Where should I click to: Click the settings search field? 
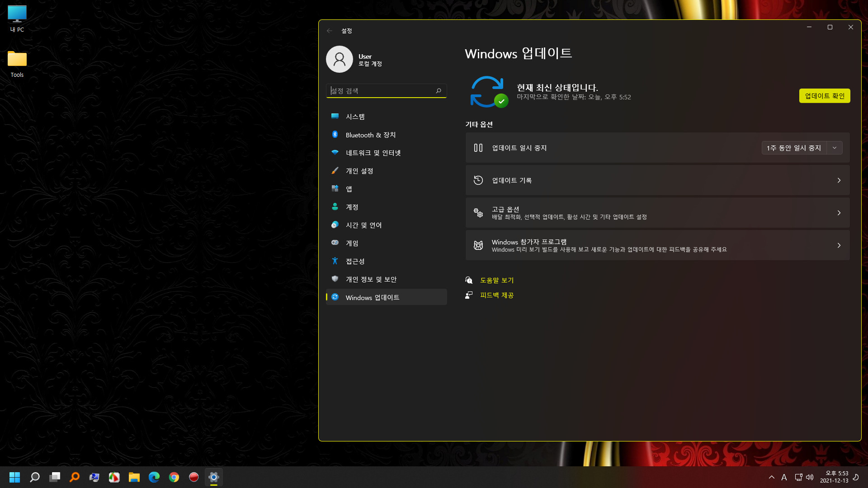pos(387,91)
